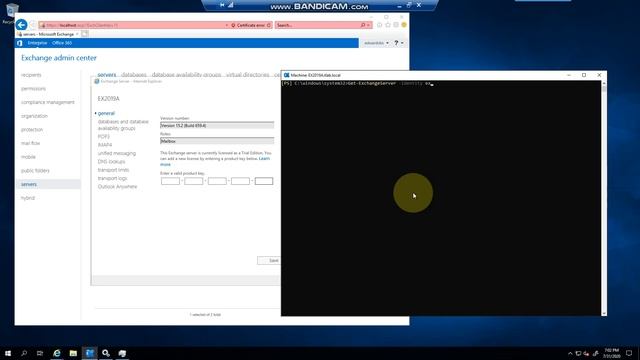Image resolution: width=640 pixels, height=360 pixels.
Task: Select Outlook Anywhere in server properties
Action: point(118,187)
